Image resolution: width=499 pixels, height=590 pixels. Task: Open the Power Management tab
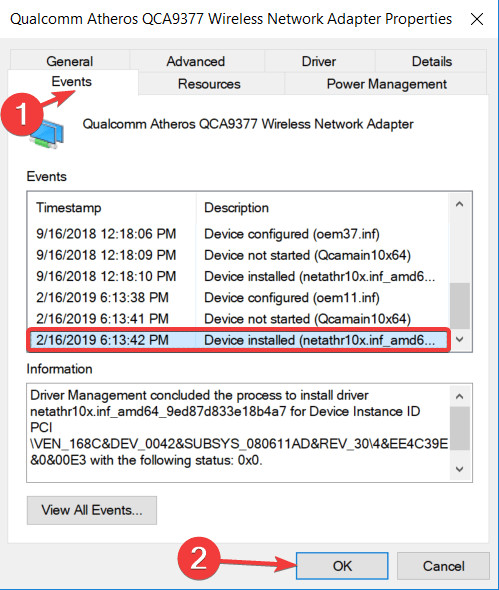click(x=386, y=84)
